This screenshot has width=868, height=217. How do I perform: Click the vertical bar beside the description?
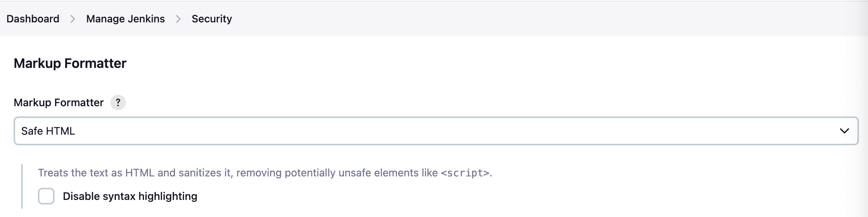(22, 186)
